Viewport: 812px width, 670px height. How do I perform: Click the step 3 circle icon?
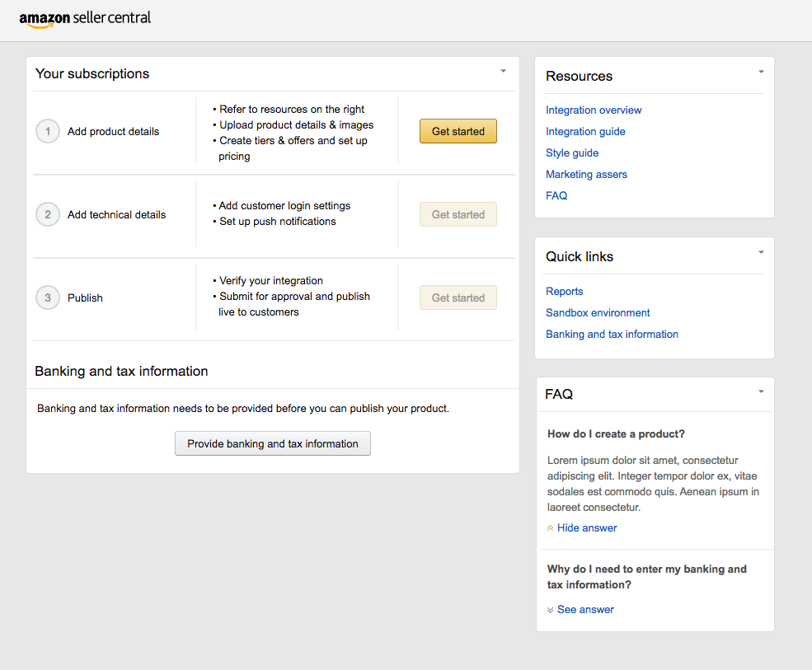tap(48, 298)
